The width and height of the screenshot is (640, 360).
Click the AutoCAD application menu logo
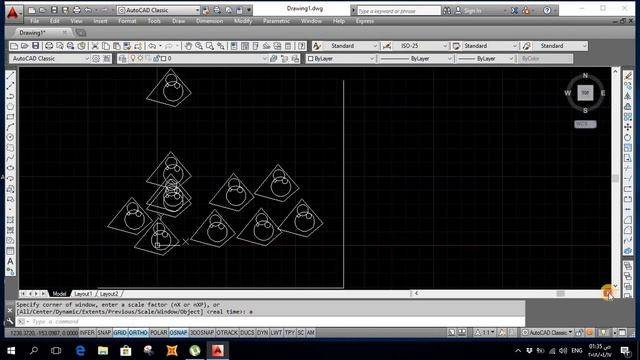(x=13, y=13)
